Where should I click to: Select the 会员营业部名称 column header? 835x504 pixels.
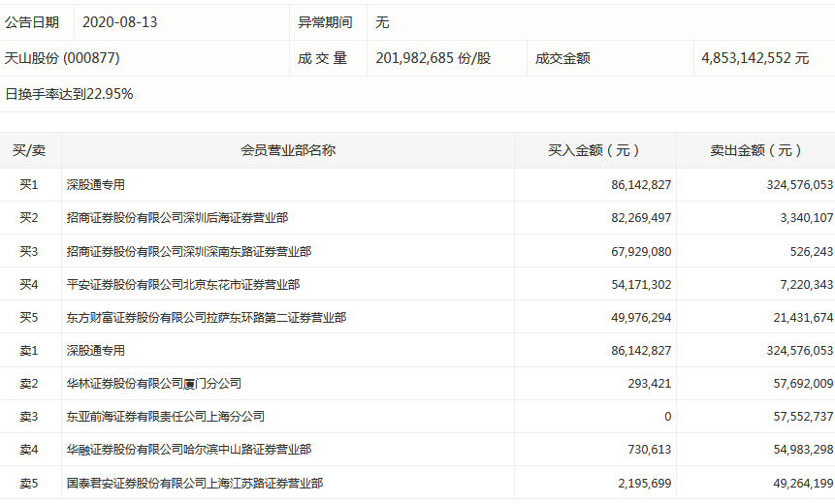[288, 150]
